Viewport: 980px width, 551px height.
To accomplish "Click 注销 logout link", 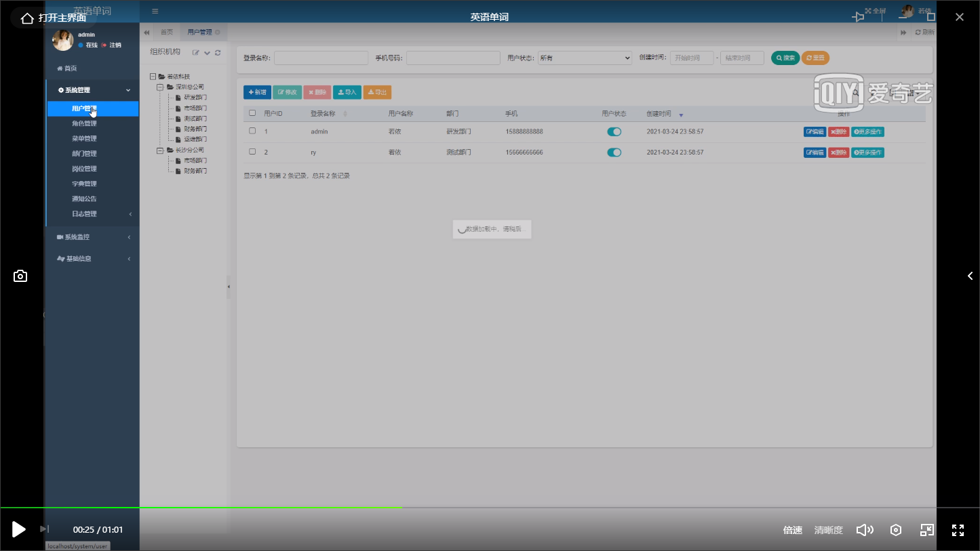I will pos(112,45).
